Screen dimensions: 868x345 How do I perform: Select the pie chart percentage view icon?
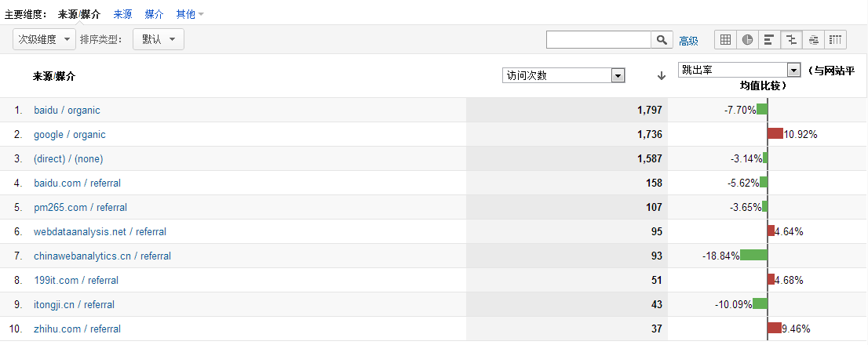[747, 39]
